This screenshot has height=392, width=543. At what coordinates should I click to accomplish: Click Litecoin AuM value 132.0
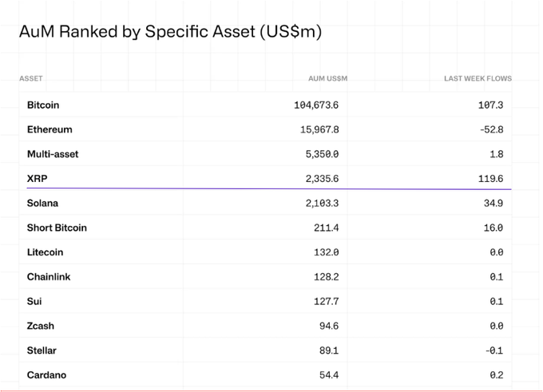coord(327,252)
